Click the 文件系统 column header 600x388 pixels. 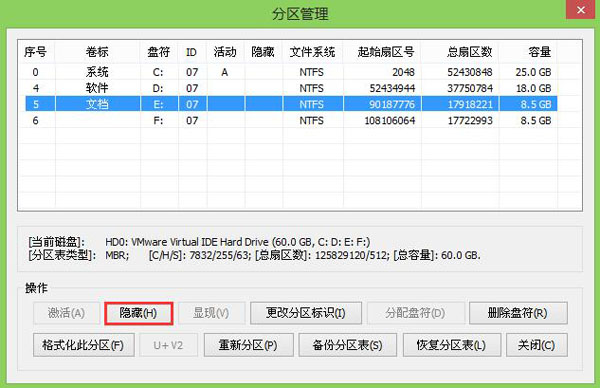(x=312, y=52)
